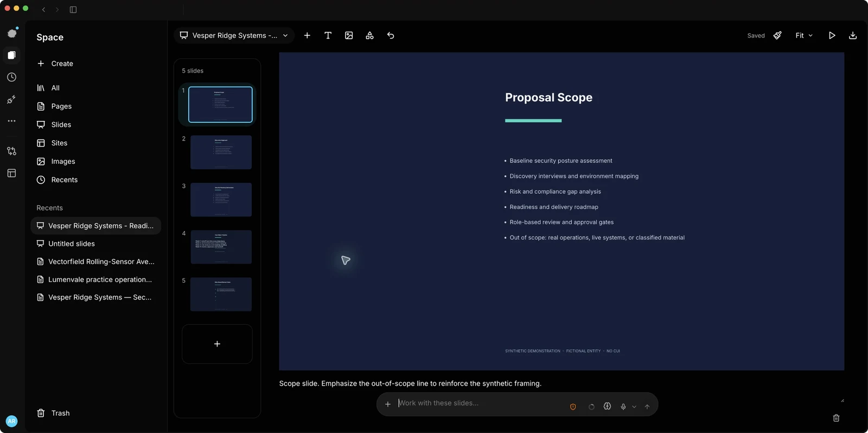Expand the voice options chevron beside the microphone
This screenshot has width=868, height=433.
point(634,406)
